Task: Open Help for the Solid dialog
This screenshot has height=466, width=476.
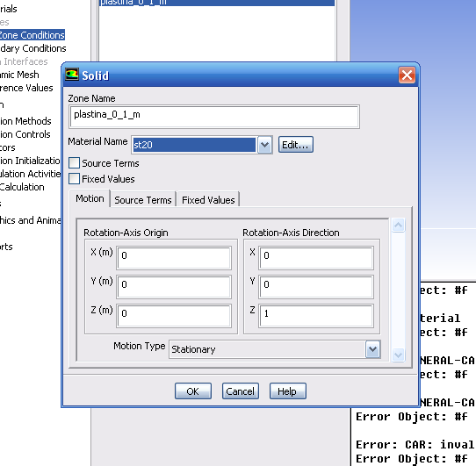Action: pyautogui.click(x=287, y=391)
